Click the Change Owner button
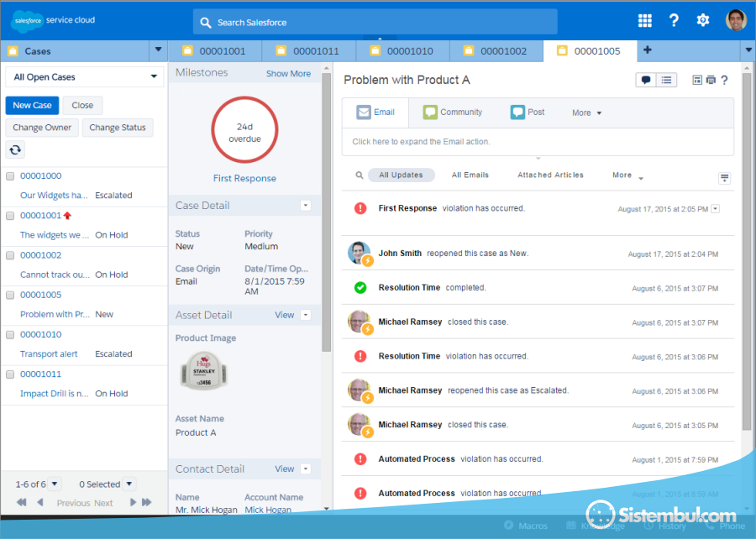756x539 pixels. tap(42, 128)
